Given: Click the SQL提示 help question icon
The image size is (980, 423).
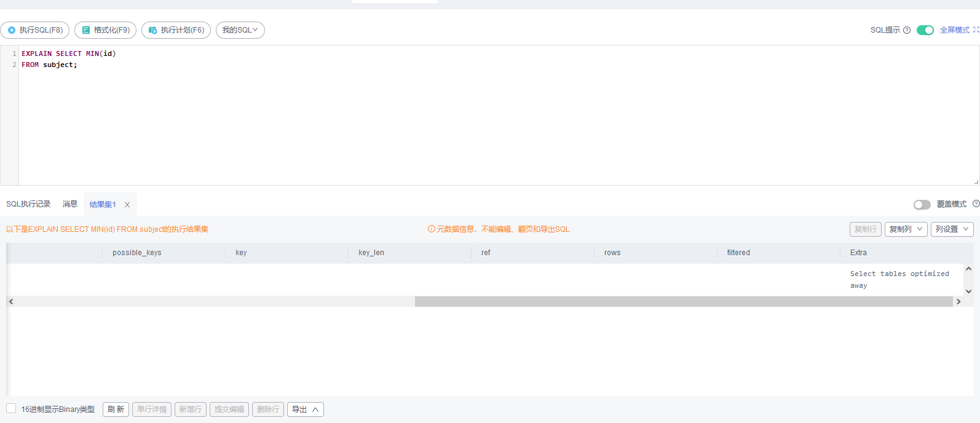Looking at the screenshot, I should tap(907, 30).
